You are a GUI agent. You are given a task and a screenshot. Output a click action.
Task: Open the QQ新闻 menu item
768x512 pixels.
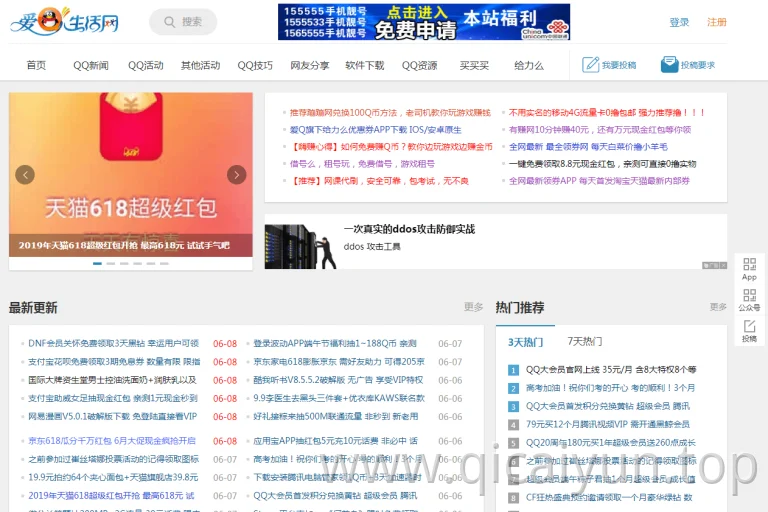pos(91,65)
